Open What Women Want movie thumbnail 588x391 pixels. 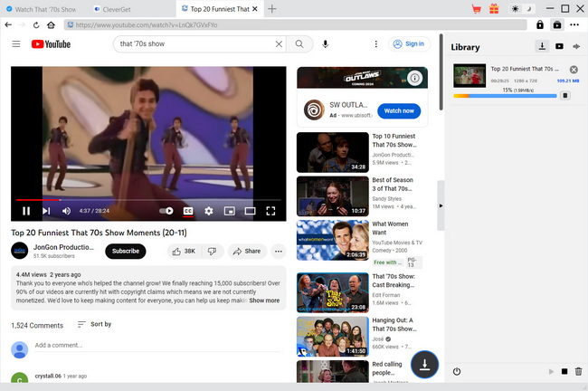333,240
